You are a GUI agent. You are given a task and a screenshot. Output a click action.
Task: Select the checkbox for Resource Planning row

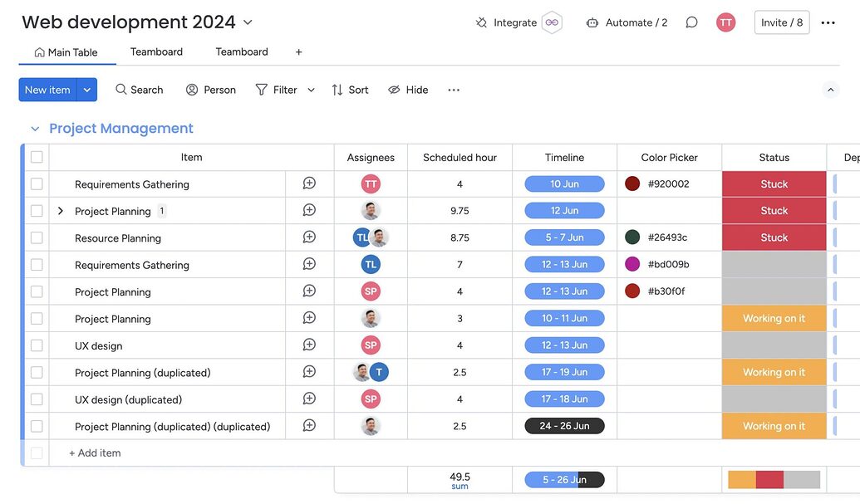point(37,237)
